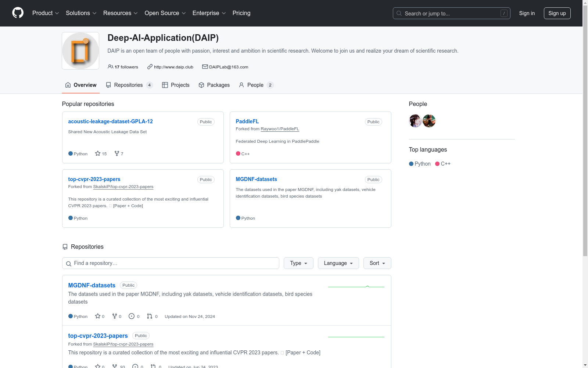Viewport: 588px width, 368px height.
Task: Open the DAIP organization avatar
Action: coord(80,51)
